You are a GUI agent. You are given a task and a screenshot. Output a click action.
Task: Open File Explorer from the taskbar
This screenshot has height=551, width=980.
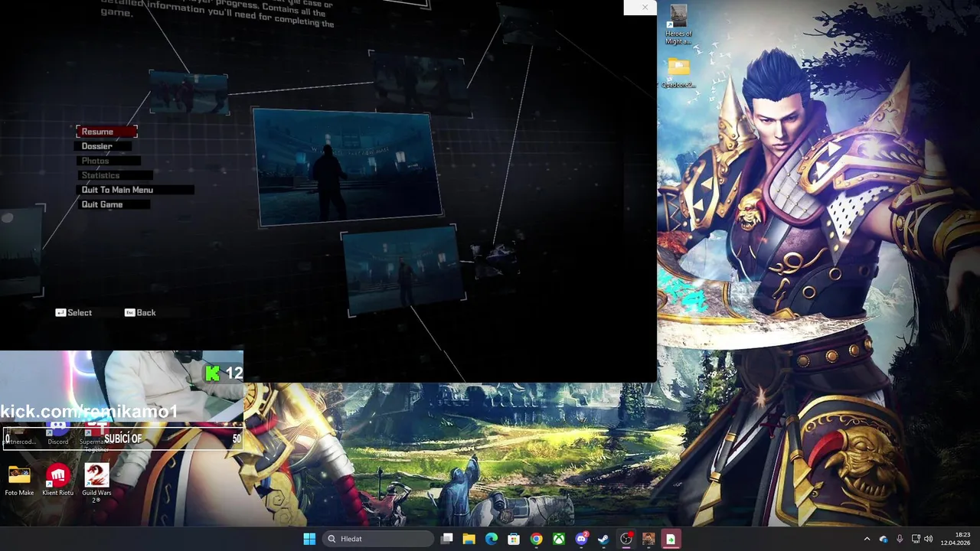coord(469,539)
